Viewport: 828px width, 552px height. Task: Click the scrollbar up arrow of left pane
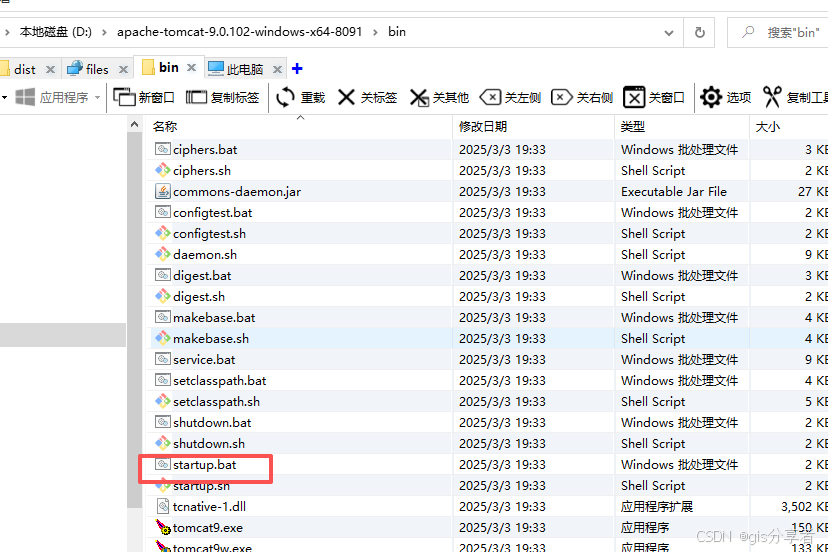[134, 125]
